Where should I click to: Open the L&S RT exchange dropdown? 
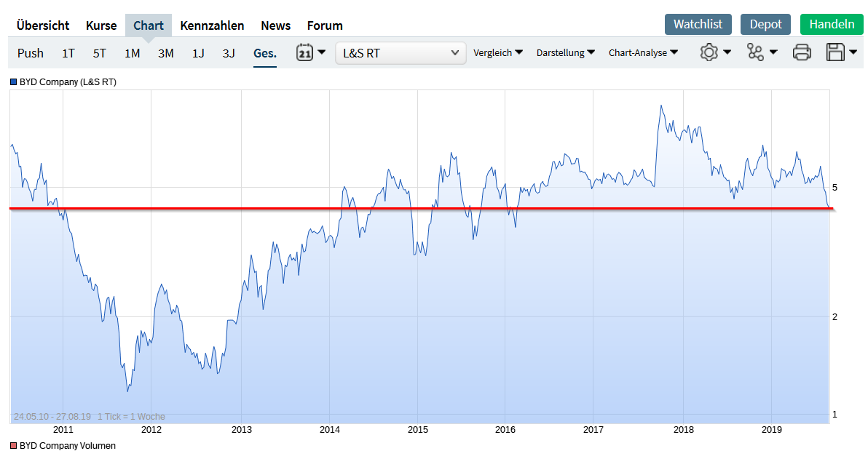pyautogui.click(x=401, y=53)
